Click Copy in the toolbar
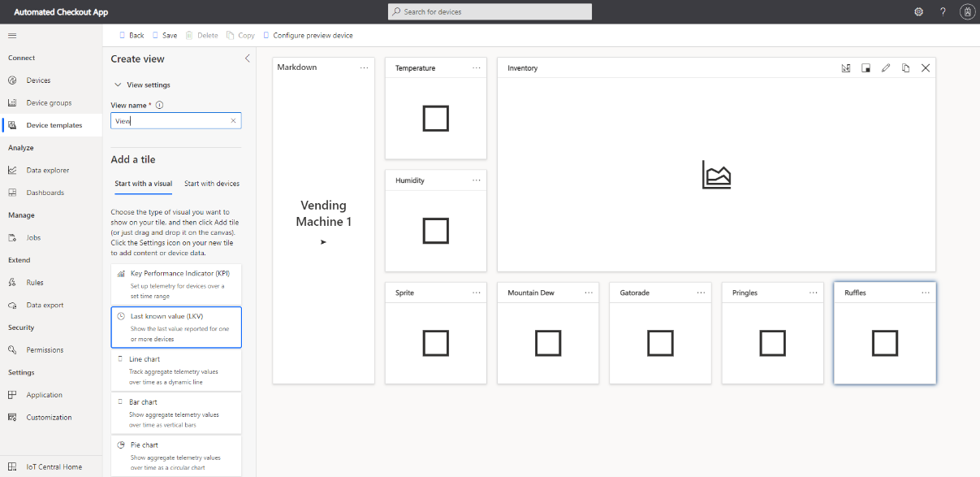The width and height of the screenshot is (980, 477). coord(241,35)
